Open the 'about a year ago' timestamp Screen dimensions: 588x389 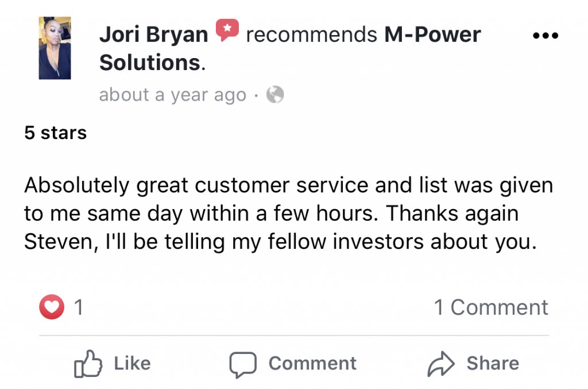[173, 95]
